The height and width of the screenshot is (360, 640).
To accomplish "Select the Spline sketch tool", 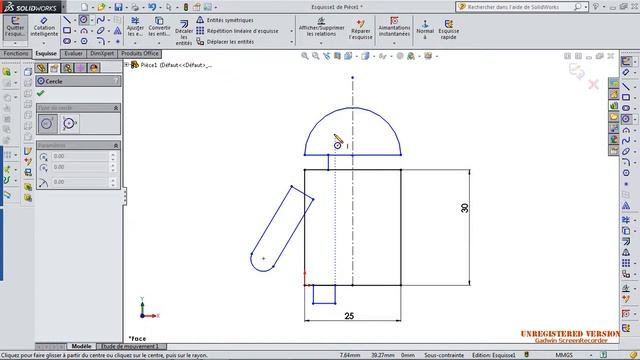I will pos(101,20).
